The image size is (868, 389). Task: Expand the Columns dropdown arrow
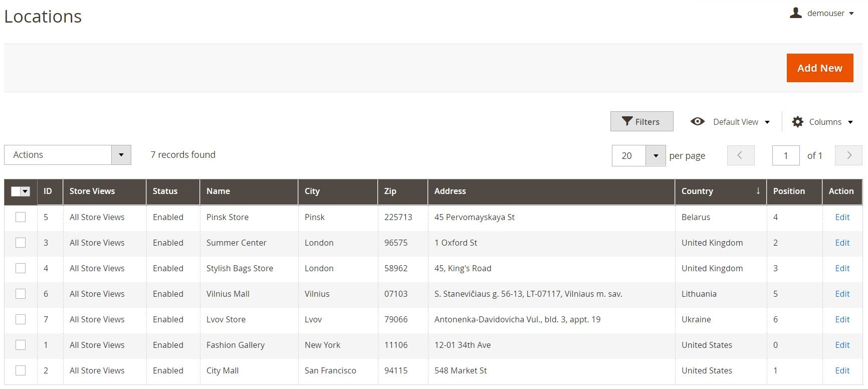pos(850,122)
